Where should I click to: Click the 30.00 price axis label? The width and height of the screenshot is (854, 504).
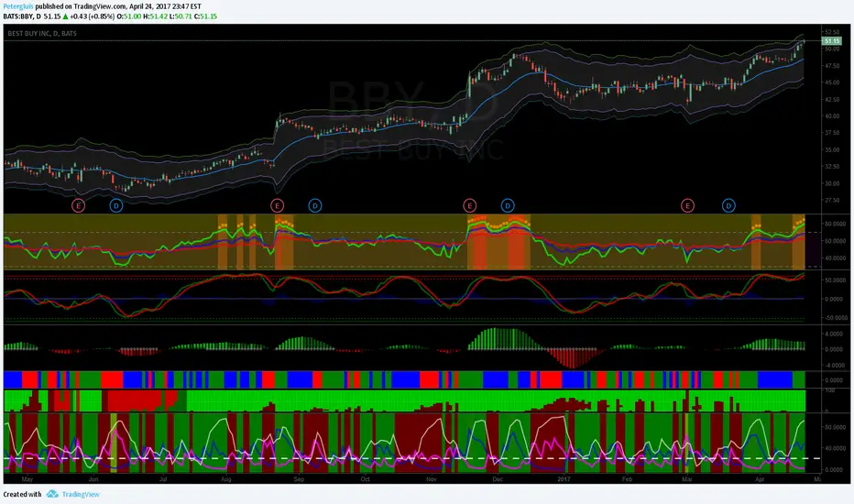coord(832,183)
